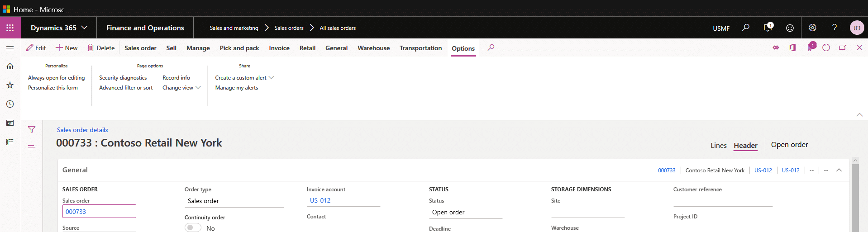Open Manage my alerts

tap(236, 88)
